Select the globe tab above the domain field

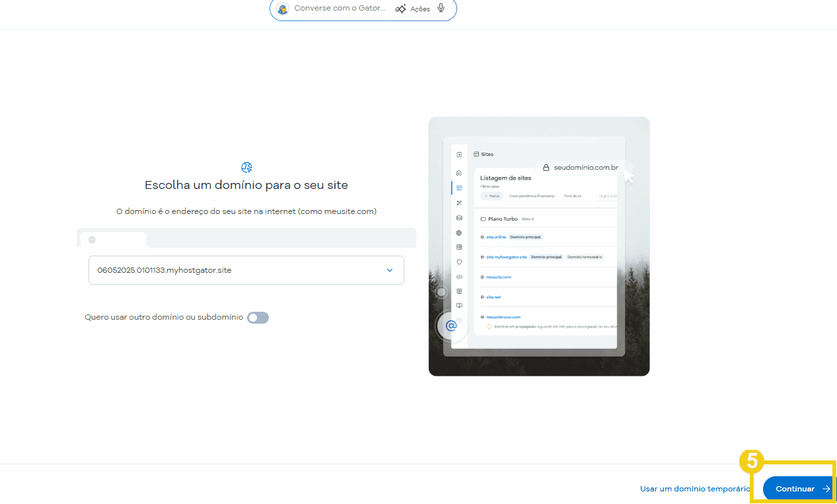tap(92, 239)
